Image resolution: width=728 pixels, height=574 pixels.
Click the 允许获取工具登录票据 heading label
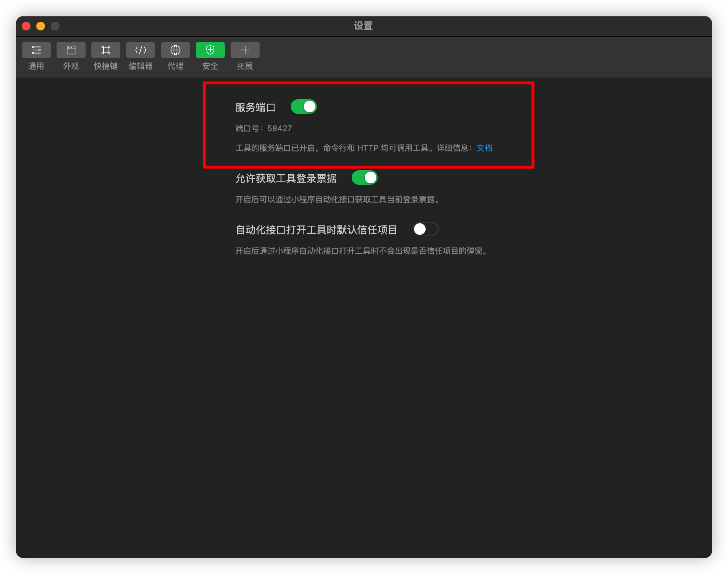(286, 178)
